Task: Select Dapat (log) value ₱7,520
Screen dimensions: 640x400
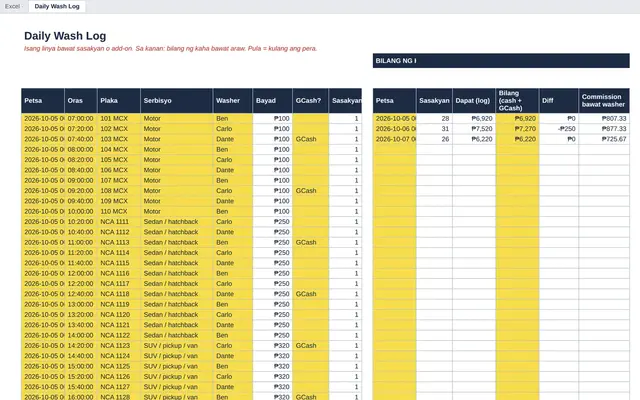Action: click(x=474, y=129)
